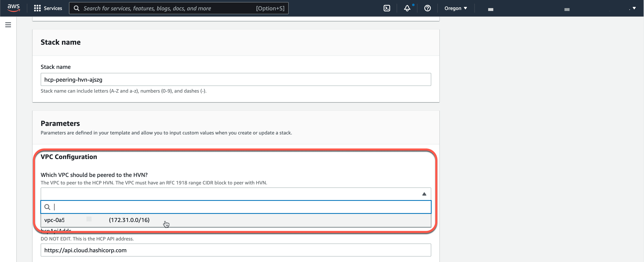Click the Services label in the top bar
Screen dimensions: 644x262
click(x=53, y=8)
